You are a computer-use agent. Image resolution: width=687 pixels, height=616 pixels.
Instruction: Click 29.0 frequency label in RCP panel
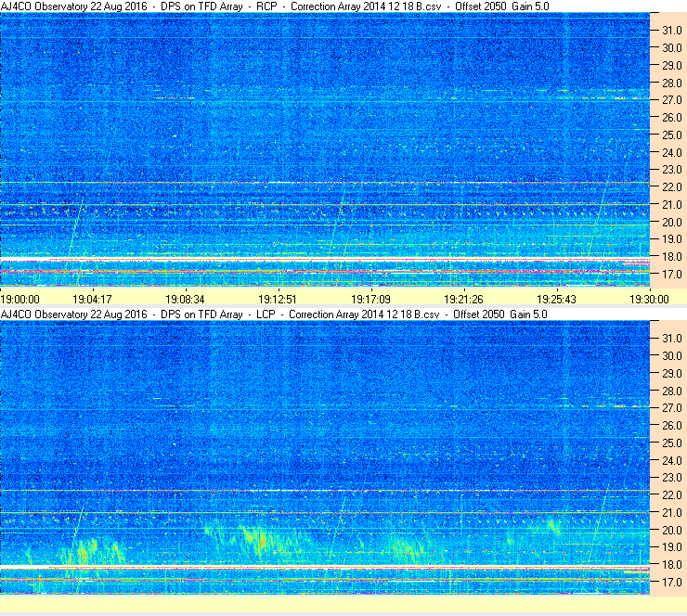pyautogui.click(x=671, y=66)
